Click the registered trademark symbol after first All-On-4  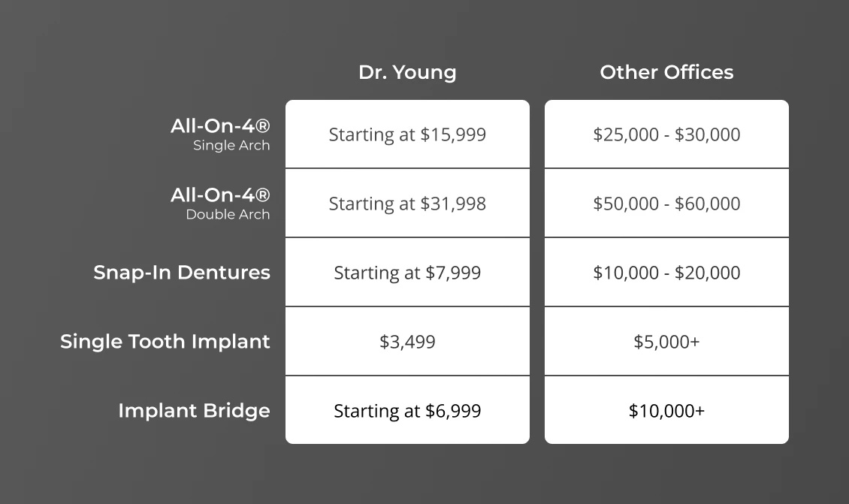pos(262,126)
